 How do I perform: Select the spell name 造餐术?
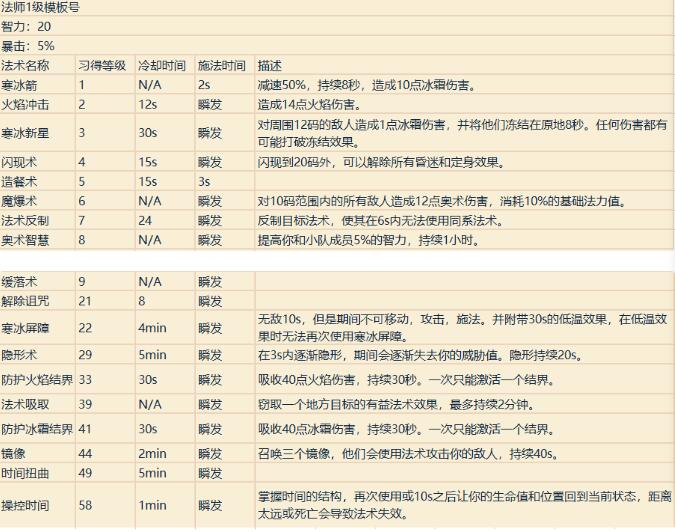pos(19,182)
